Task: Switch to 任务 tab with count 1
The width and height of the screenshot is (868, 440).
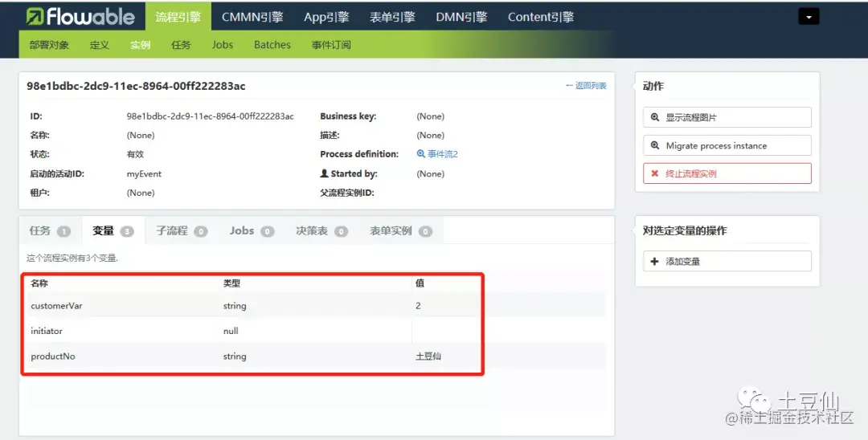Action: (x=50, y=230)
